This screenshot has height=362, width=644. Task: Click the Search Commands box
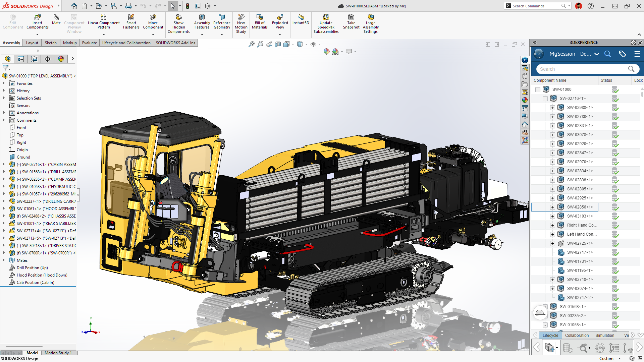pos(538,6)
